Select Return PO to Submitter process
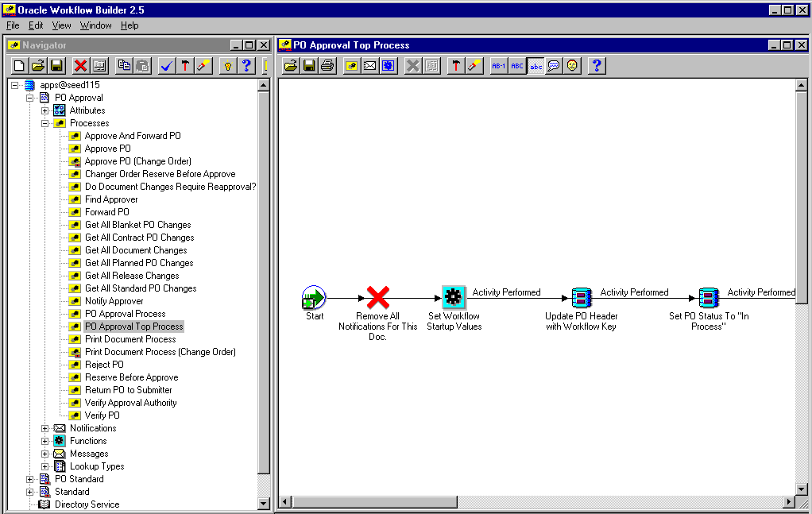 [x=129, y=390]
